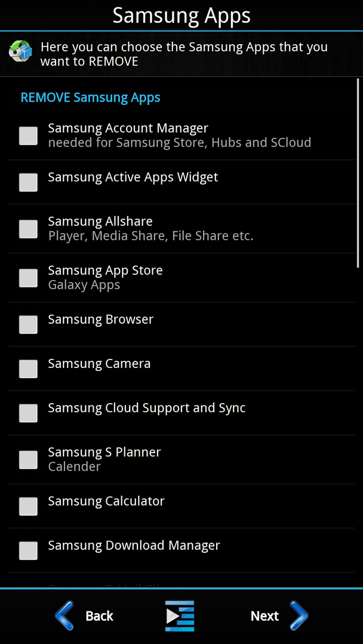Select the Samsung Calculator checkbox
Screen dimensions: 363x644
(x=29, y=506)
